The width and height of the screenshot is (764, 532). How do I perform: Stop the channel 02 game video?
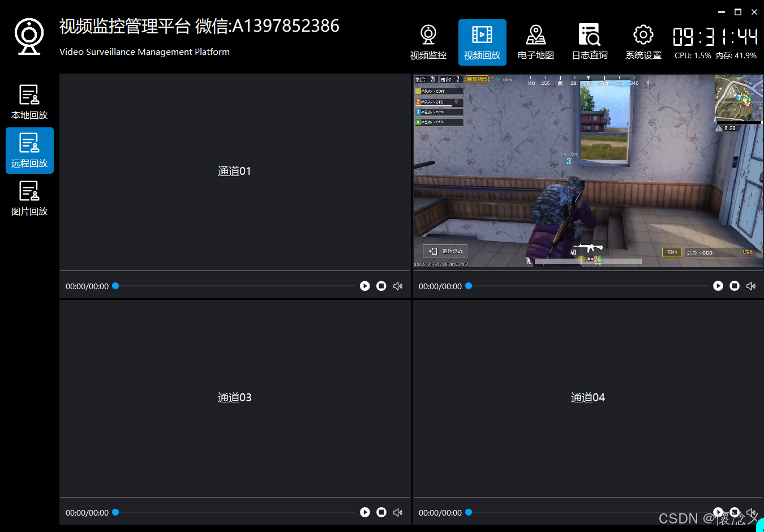735,286
